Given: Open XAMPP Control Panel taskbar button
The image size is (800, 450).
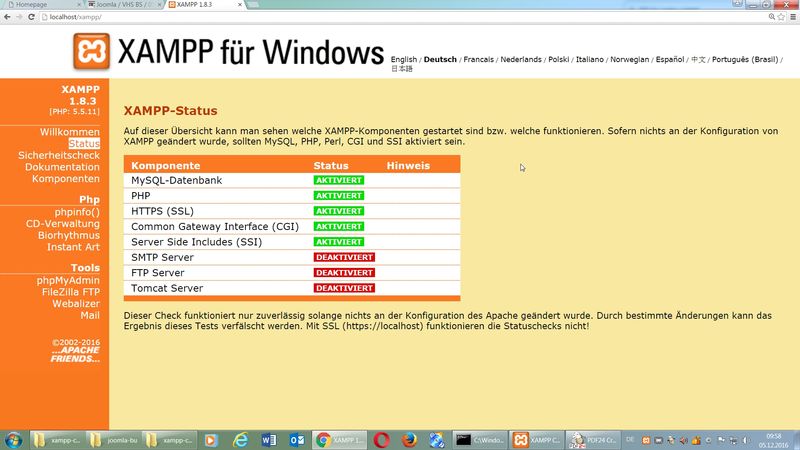Looking at the screenshot, I should click(536, 440).
